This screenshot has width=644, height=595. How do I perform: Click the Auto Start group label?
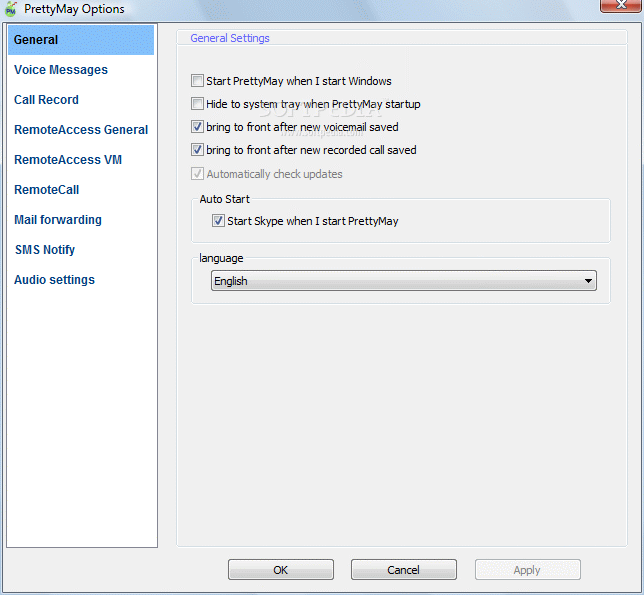click(x=225, y=199)
